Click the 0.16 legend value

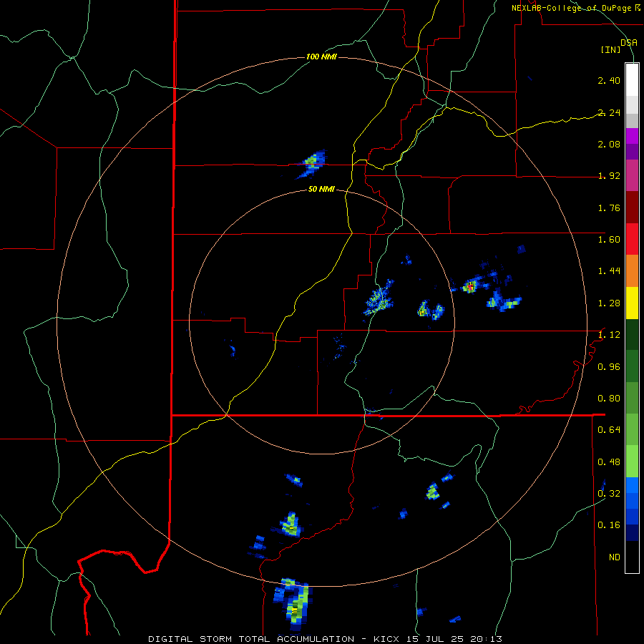[609, 525]
